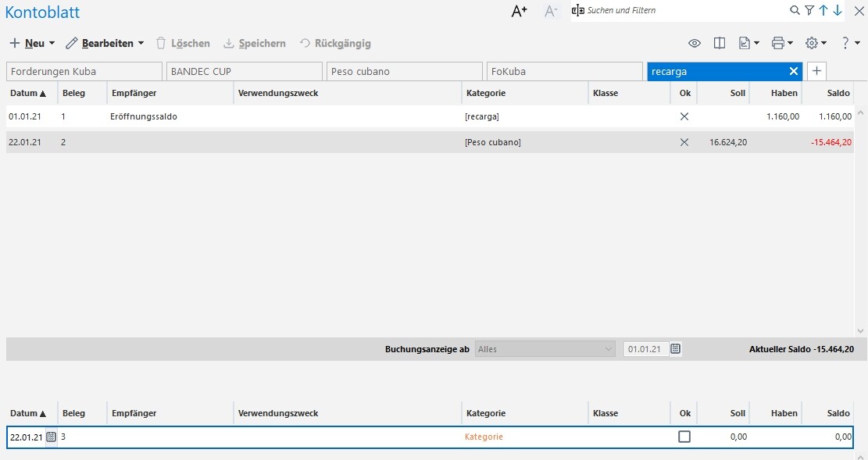Toggle Ok mark on 22.01.21 Peso cubano row

[684, 142]
